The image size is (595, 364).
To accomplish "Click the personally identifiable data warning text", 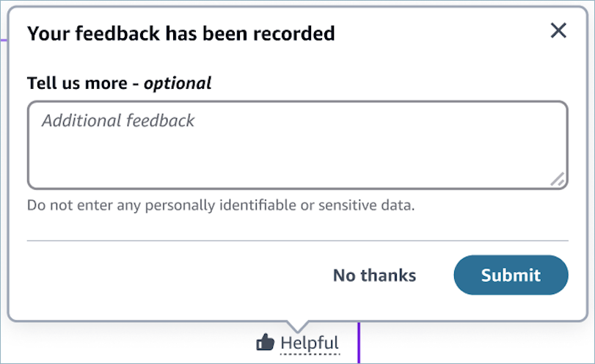I will click(221, 205).
